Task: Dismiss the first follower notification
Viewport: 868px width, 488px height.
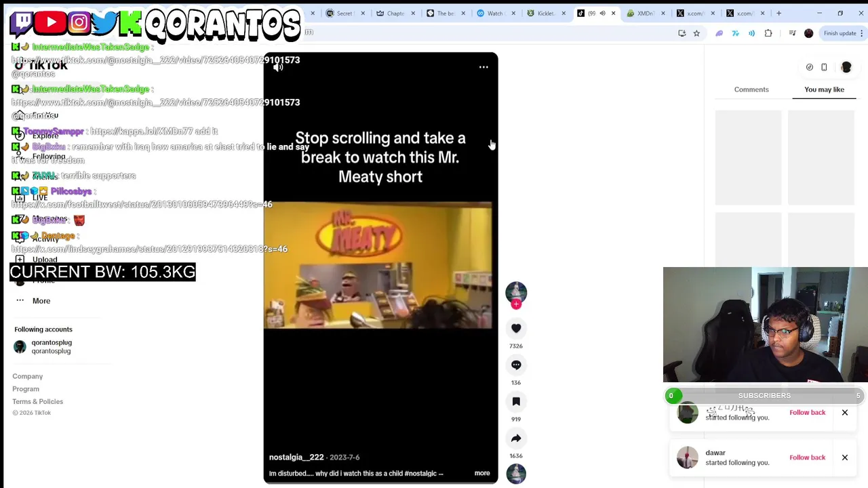Action: (845, 412)
